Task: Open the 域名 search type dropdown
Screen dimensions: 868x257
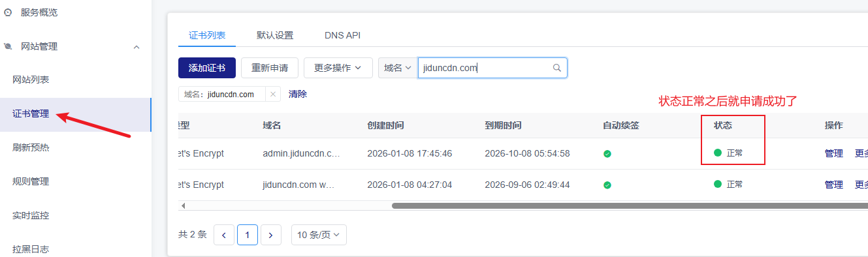Action: click(x=397, y=68)
